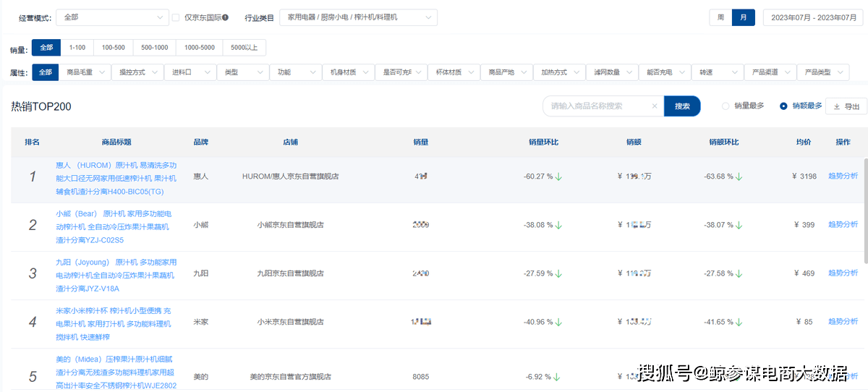868x392 pixels.
Task: Open the 米家小米榨汁杯 product link
Action: [x=114, y=323]
